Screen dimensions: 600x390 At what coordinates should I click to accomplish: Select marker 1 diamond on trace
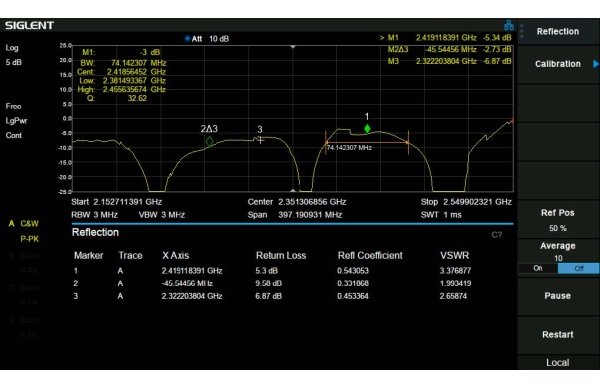pyautogui.click(x=367, y=129)
